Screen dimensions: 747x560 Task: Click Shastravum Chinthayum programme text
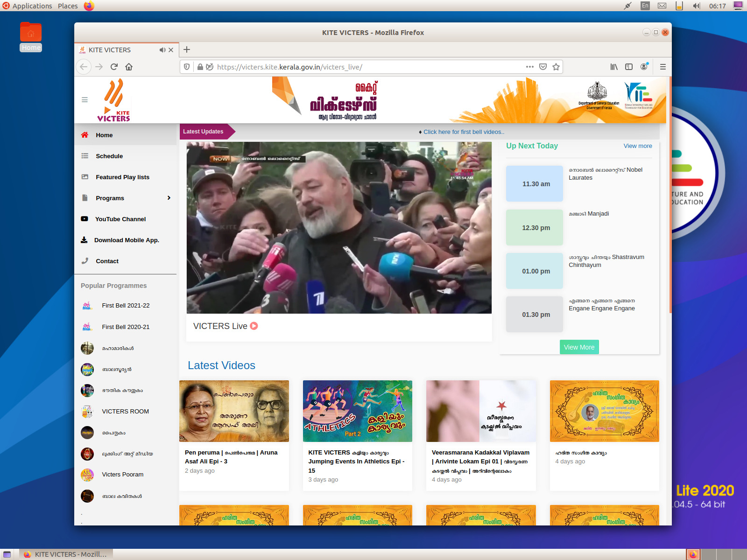point(606,261)
